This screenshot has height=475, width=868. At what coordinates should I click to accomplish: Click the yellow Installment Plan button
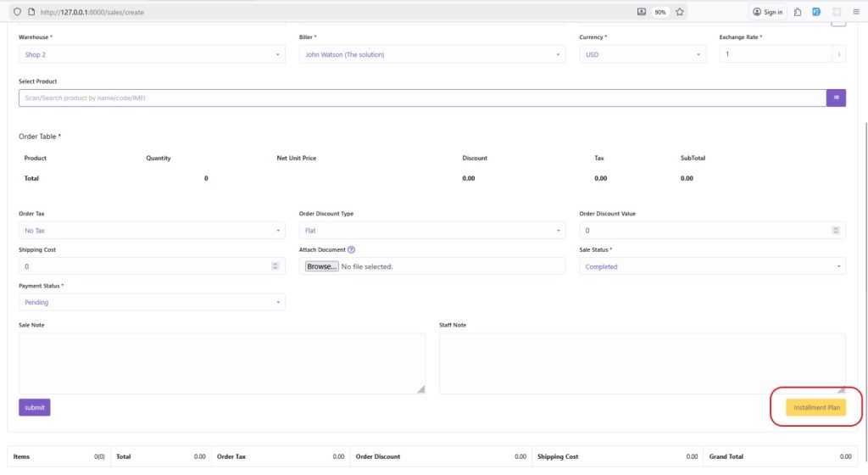click(x=815, y=407)
